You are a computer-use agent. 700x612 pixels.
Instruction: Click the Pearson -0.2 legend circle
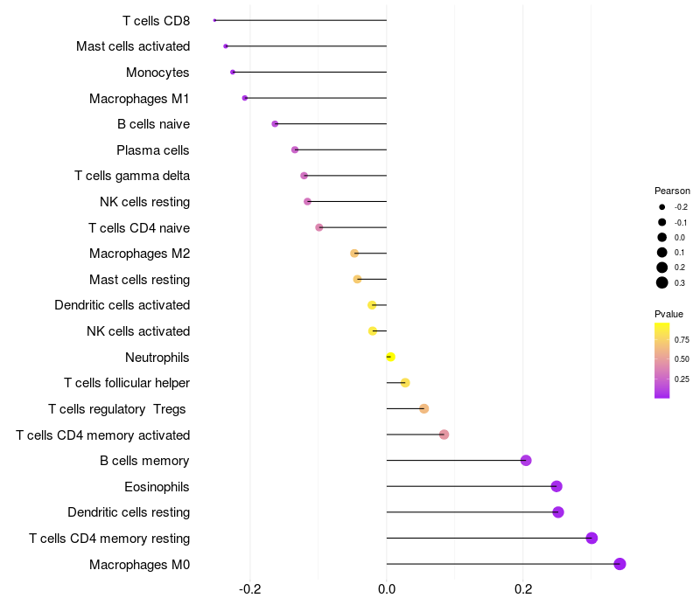tap(662, 207)
